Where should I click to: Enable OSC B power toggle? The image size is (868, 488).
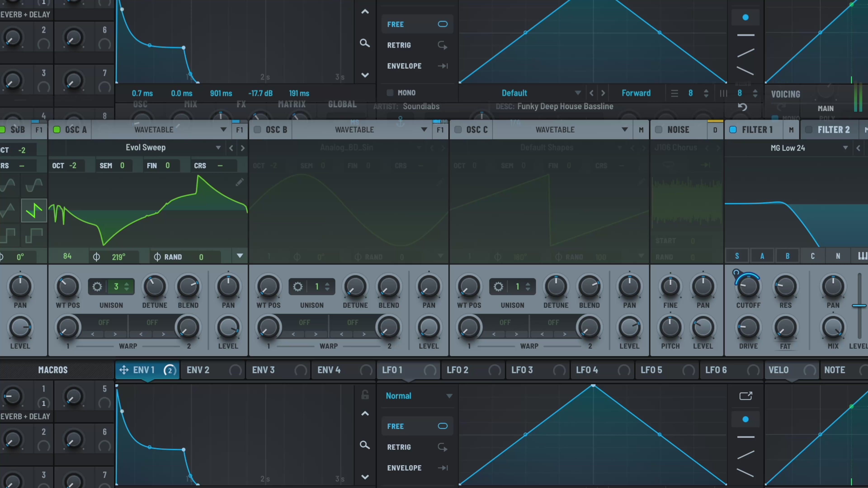click(x=257, y=130)
